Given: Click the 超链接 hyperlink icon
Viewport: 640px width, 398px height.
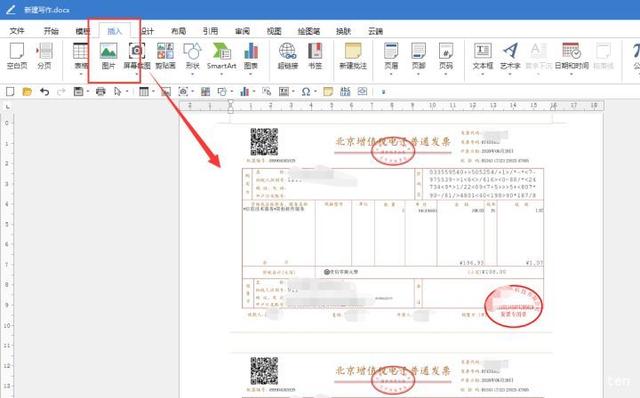Looking at the screenshot, I should 288,56.
